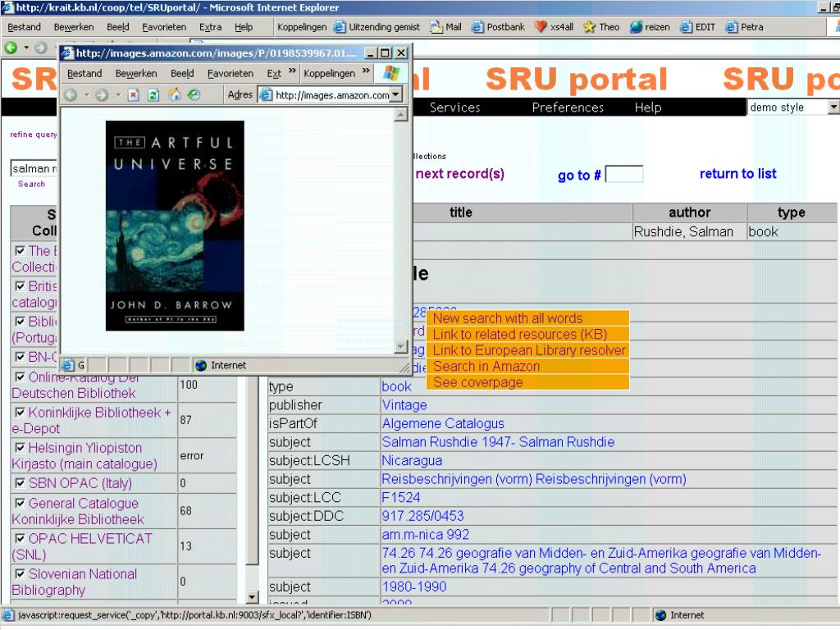Open the Extra menu in the main browser
The height and width of the screenshot is (630, 840).
tap(210, 27)
